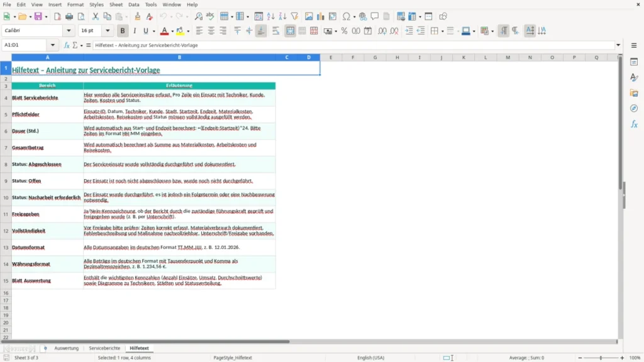The width and height of the screenshot is (644, 362).
Task: Select column E header
Action: pos(331,57)
